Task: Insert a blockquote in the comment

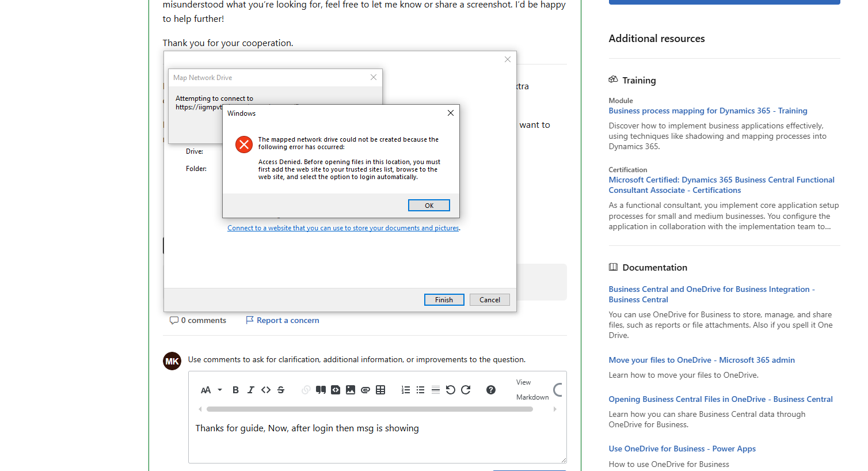Action: (321, 390)
